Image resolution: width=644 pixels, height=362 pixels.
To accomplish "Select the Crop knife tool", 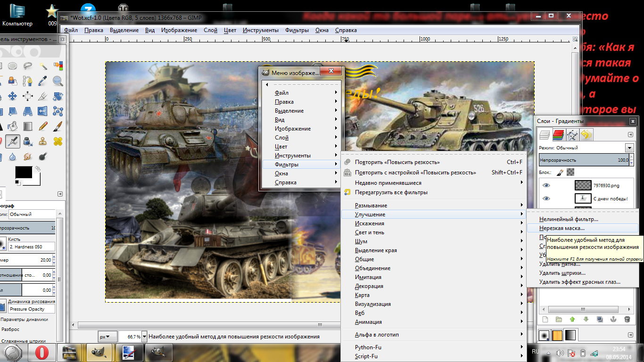I will pyautogui.click(x=42, y=96).
